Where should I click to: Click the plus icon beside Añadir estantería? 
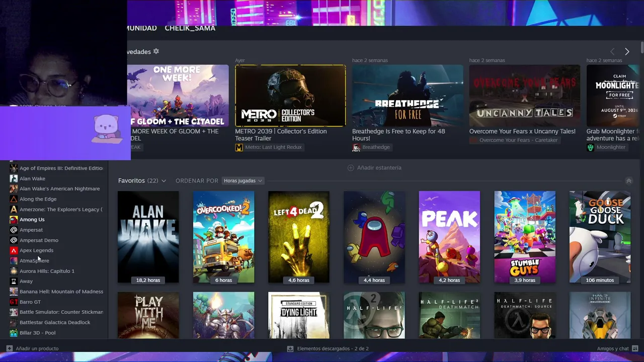pyautogui.click(x=351, y=167)
